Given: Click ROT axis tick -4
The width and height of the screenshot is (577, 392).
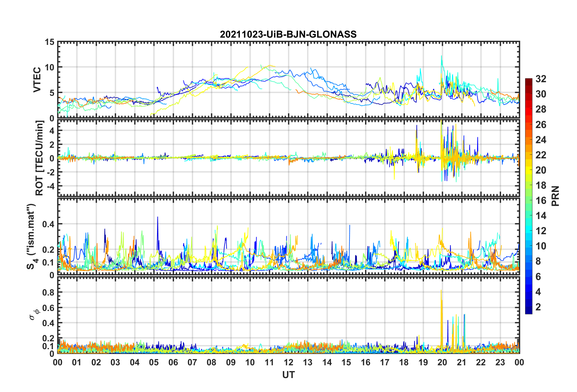Looking at the screenshot, I should pyautogui.click(x=50, y=186).
